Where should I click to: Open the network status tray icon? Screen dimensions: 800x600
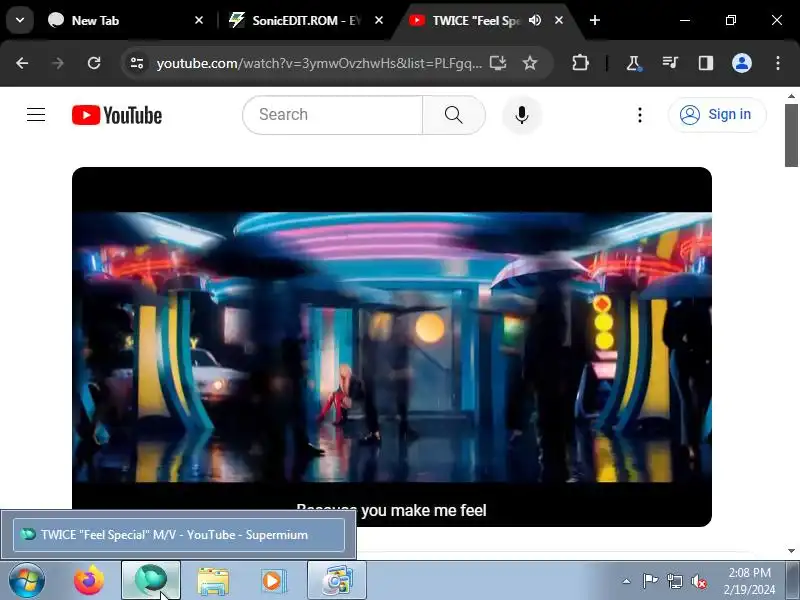pos(675,581)
